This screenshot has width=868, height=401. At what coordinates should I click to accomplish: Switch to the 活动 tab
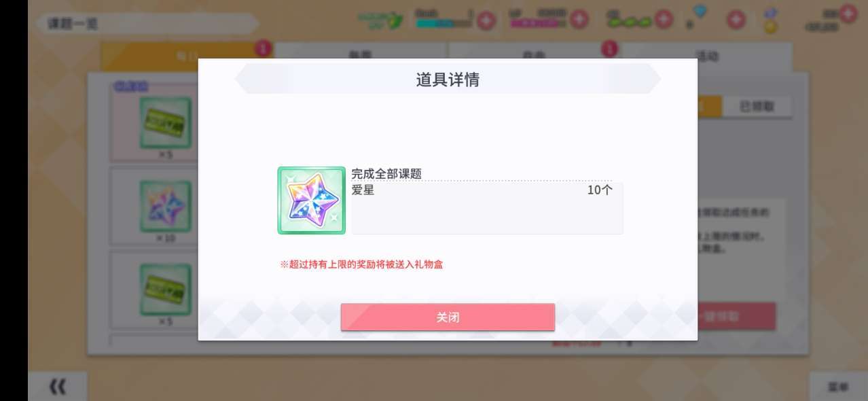pos(706,56)
